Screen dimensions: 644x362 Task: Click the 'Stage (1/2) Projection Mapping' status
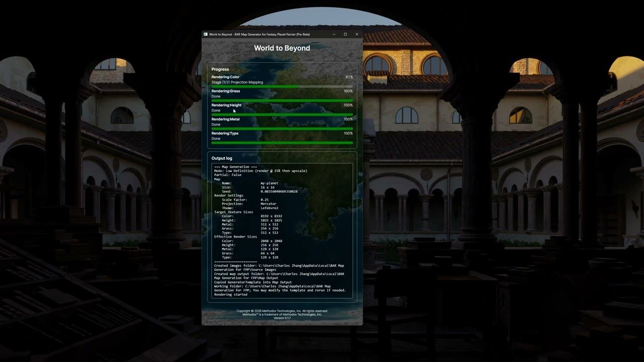(237, 82)
